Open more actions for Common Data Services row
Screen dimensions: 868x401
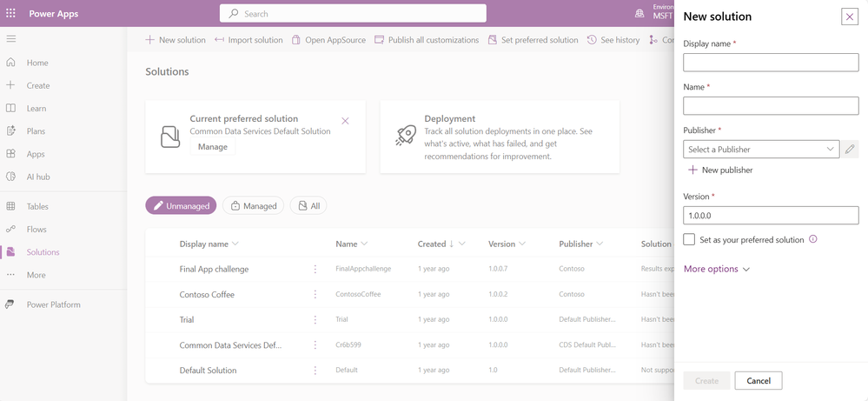pyautogui.click(x=315, y=345)
